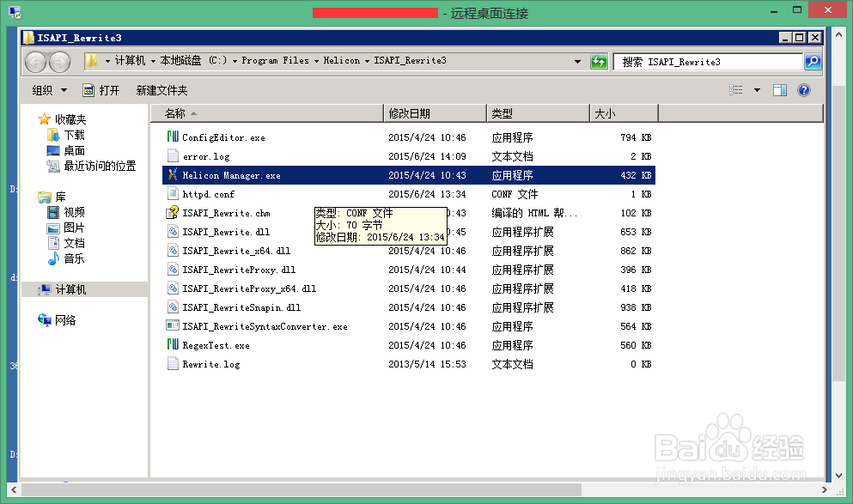Go to 计算机 breadcrumb in address bar
The image size is (853, 504).
tap(130, 60)
